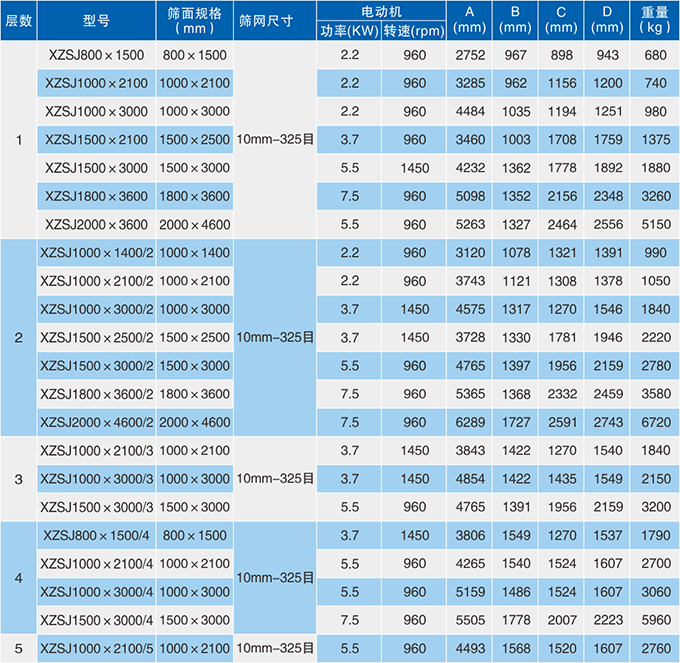This screenshot has height=663, width=680.
Task: Select the 筛网尺寸 column header
Action: pos(275,21)
